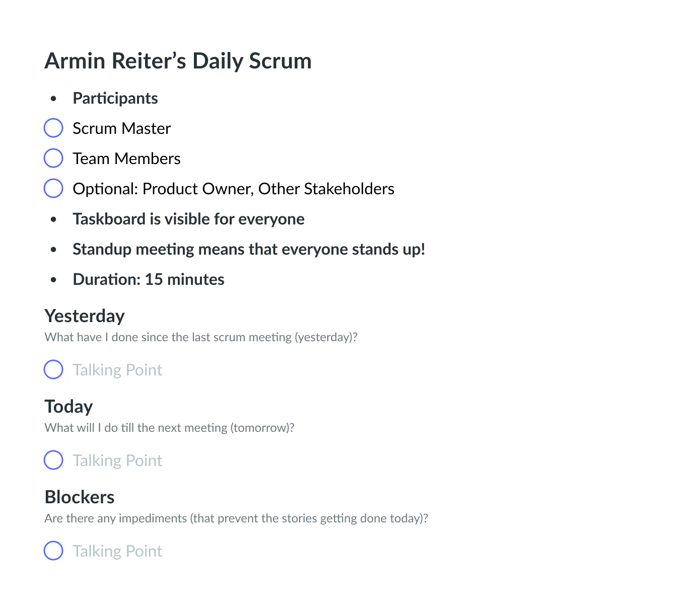Click the Talking Point placeholder under Blockers
689x616 pixels.
pos(117,551)
